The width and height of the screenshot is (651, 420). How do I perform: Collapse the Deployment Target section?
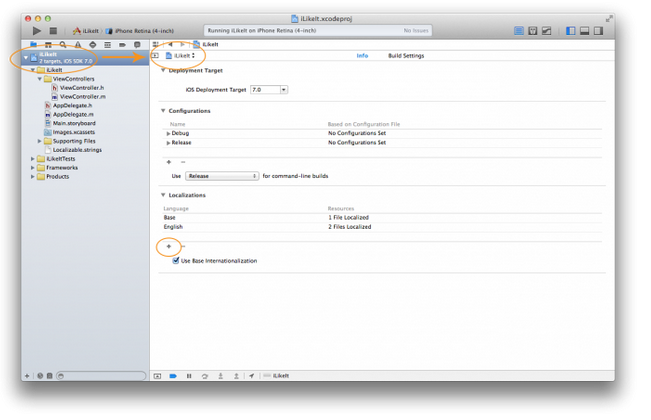point(163,71)
